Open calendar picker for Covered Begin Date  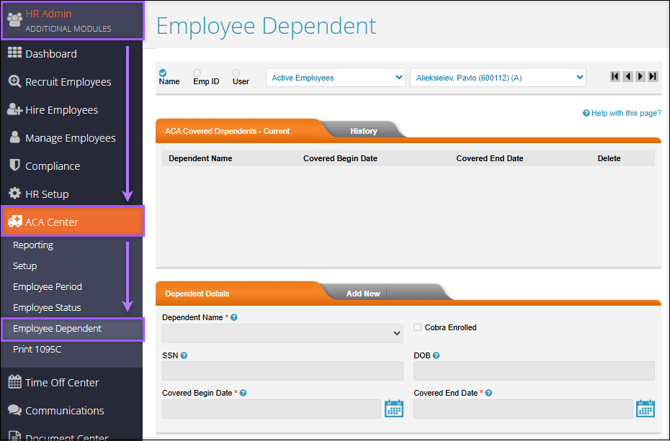point(394,409)
